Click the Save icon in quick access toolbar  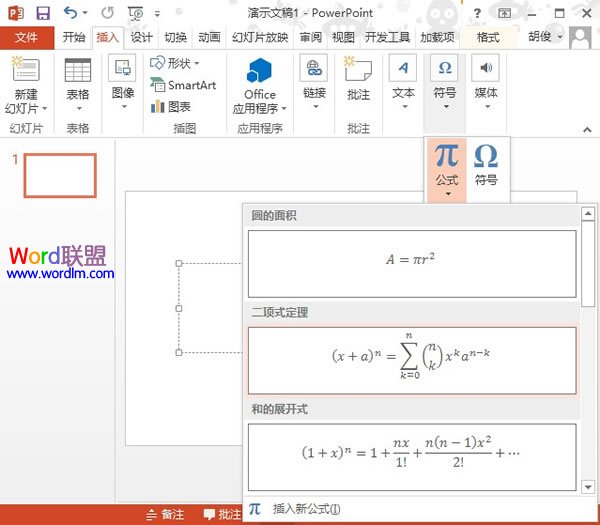(x=43, y=13)
